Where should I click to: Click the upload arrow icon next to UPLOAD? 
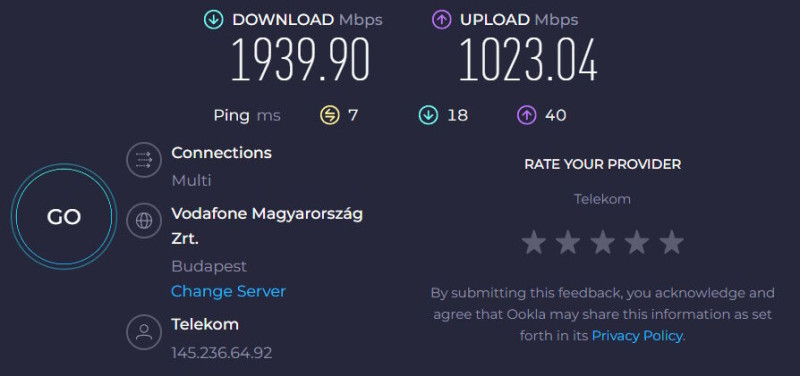tap(441, 20)
